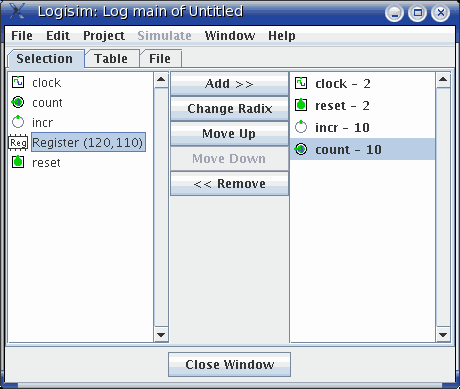Open the Simulate menu
This screenshot has height=389, width=460.
point(164,35)
